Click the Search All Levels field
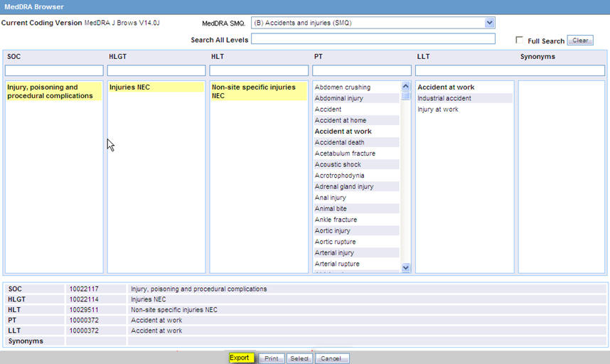This screenshot has height=364, width=610. 373,39
